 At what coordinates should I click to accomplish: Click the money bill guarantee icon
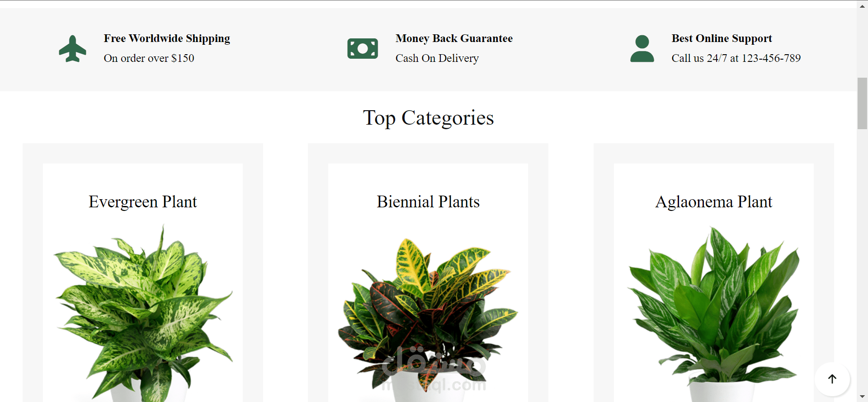point(363,48)
